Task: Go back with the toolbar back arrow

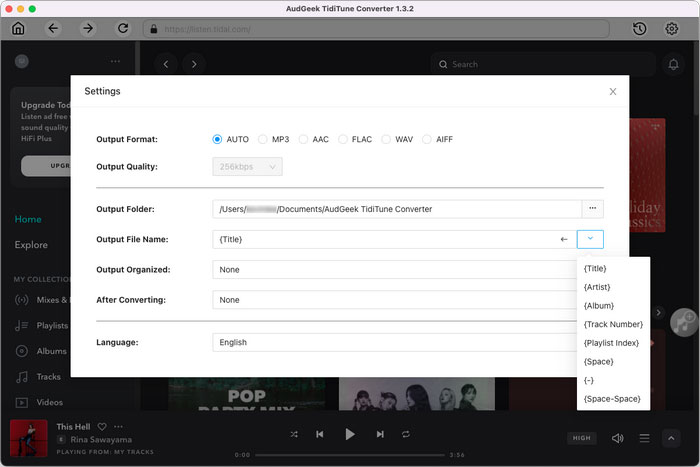Action: (x=53, y=29)
